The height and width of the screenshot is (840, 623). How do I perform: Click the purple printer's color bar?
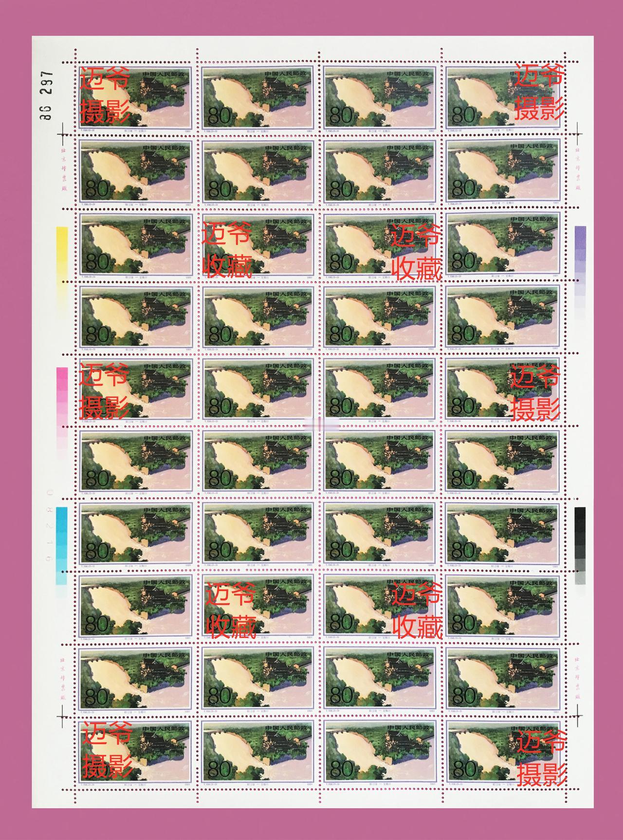(x=580, y=273)
